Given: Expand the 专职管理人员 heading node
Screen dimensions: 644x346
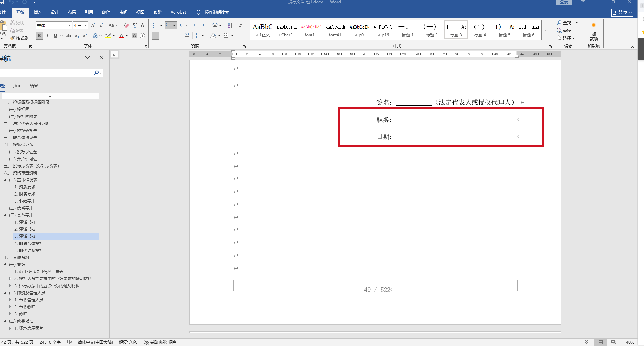Looking at the screenshot, I should 10,300.
